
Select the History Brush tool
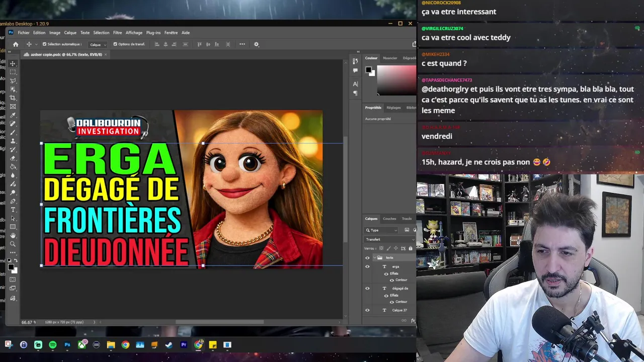[13, 149]
